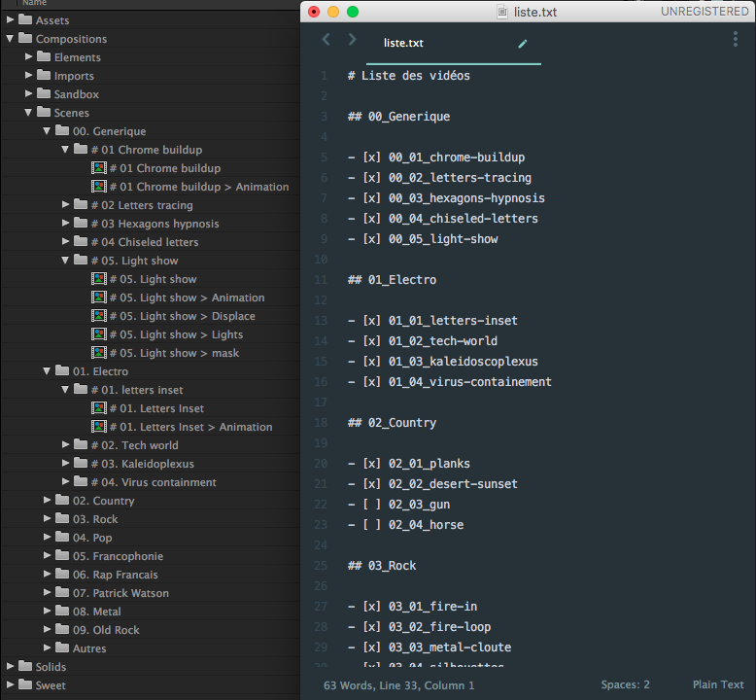Click the empty checkbox of 02_03_gun
756x700 pixels.
pyautogui.click(x=372, y=505)
